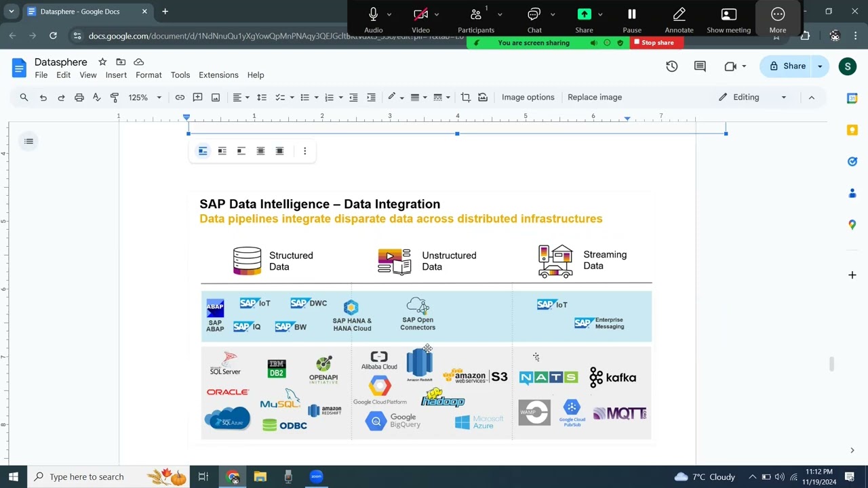Open Google Calendar side panel
Screen dimensions: 868x488
pyautogui.click(x=852, y=98)
